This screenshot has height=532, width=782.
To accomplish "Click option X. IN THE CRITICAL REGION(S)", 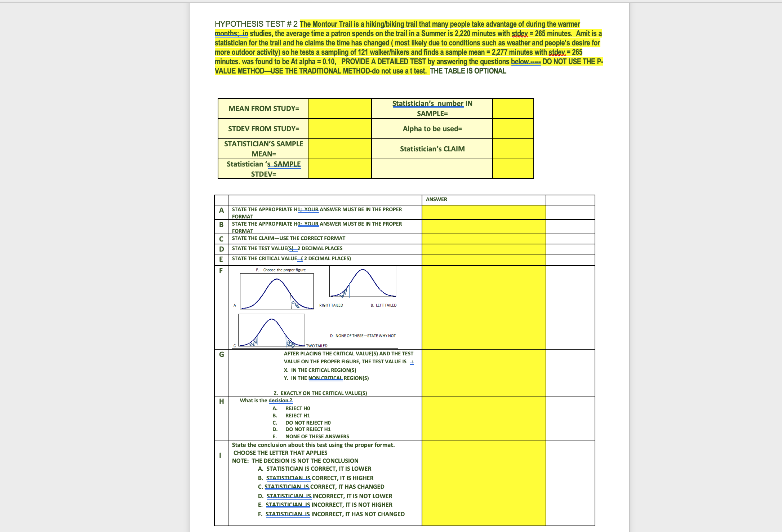I will pyautogui.click(x=320, y=370).
